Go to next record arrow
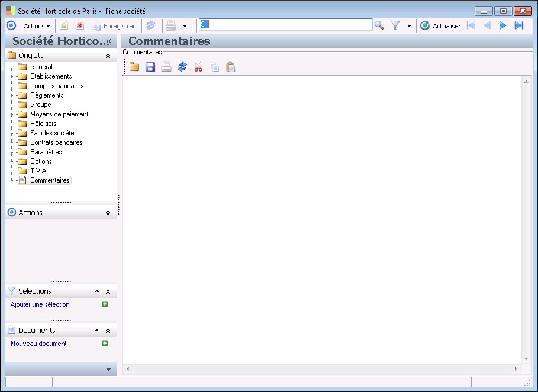538x392 pixels. point(502,25)
